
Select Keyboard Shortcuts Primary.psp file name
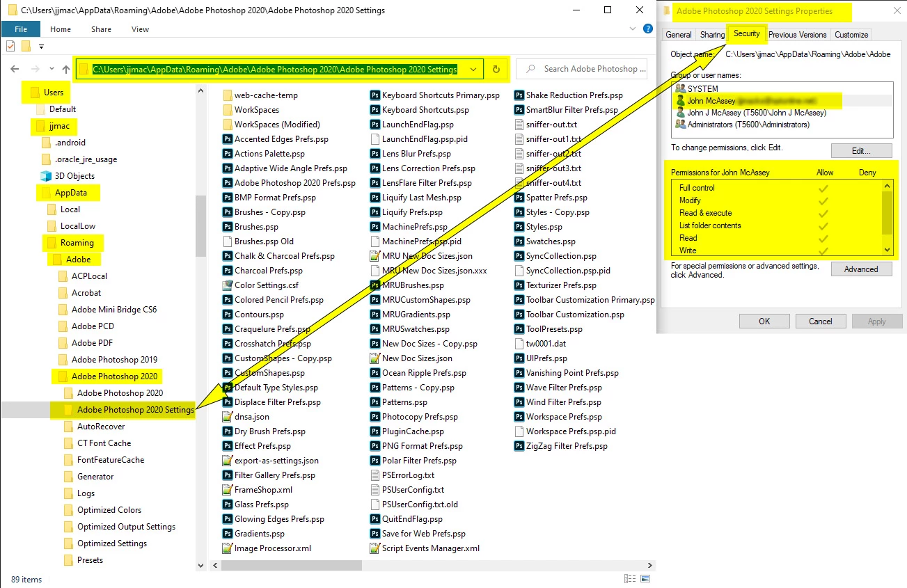[441, 95]
